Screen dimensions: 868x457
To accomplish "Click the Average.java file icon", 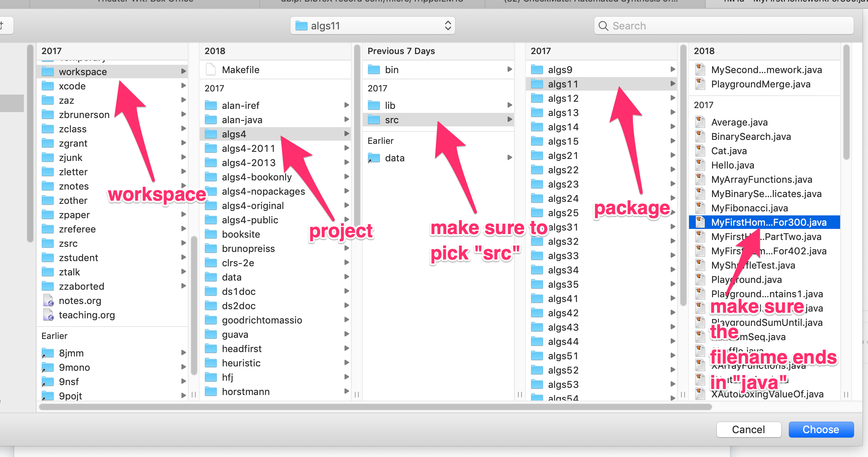I will pos(700,122).
